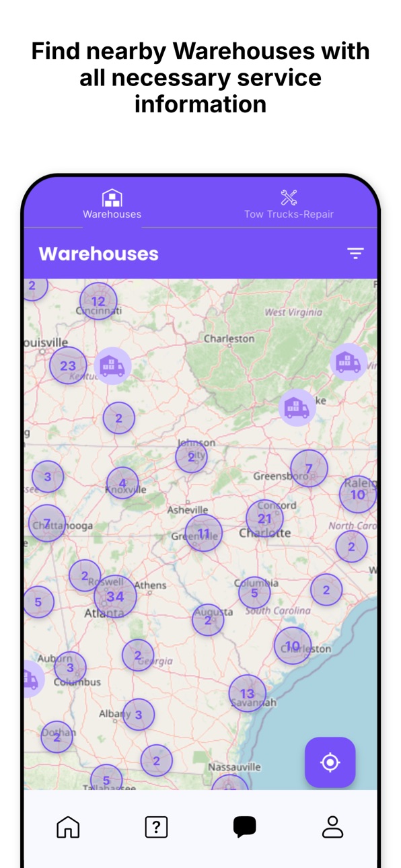This screenshot has height=868, width=401.
Task: Click the West Virginia map label
Action: (293, 312)
